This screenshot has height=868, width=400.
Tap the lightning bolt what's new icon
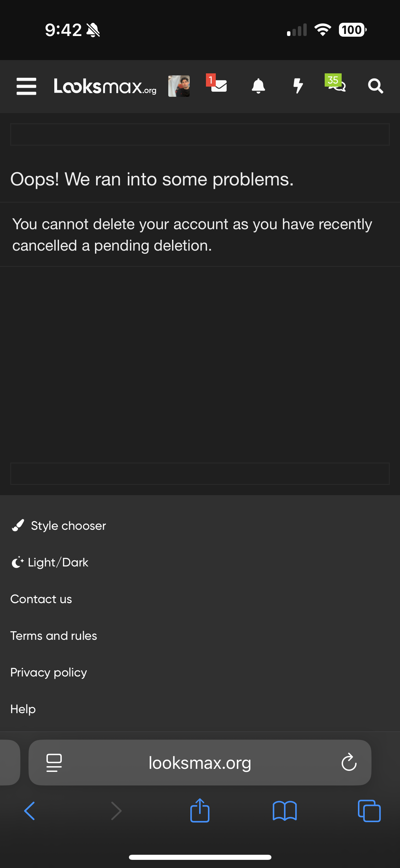[x=298, y=86]
